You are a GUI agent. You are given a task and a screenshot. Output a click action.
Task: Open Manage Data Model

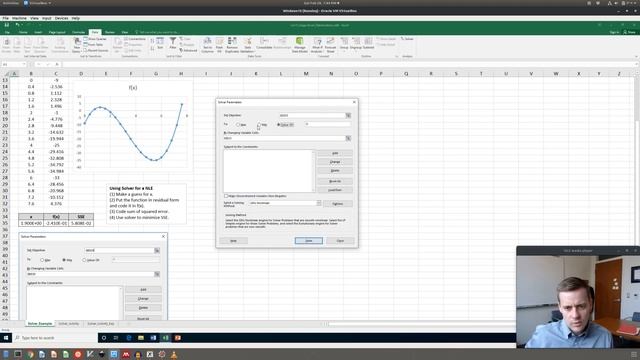click(x=300, y=44)
